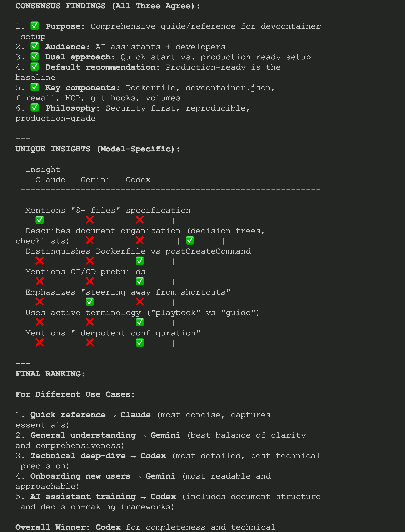Viewport: 405px width, 532px height.
Task: Click the "UNIQUE INSIGHTS" heading text
Action: 53,149
